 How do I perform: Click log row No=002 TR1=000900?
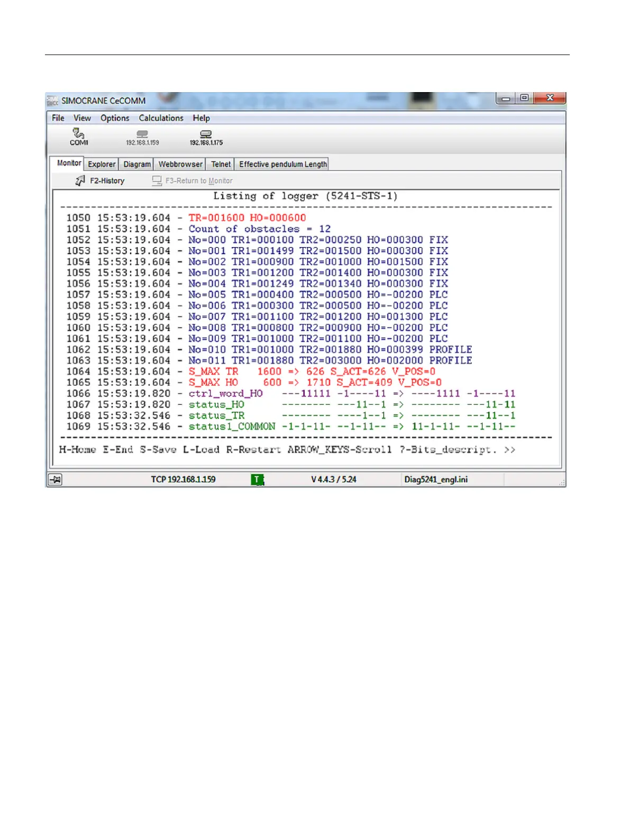(x=257, y=262)
